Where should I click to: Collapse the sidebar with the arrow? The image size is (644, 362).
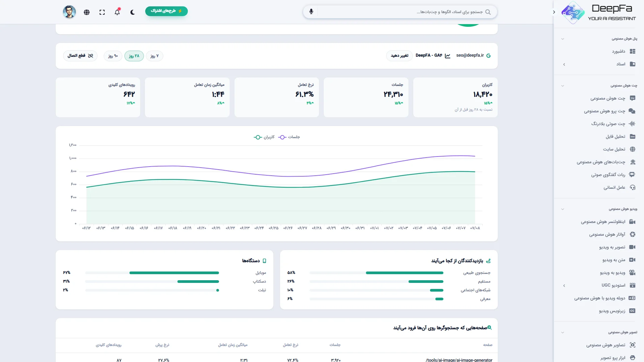coord(554,12)
